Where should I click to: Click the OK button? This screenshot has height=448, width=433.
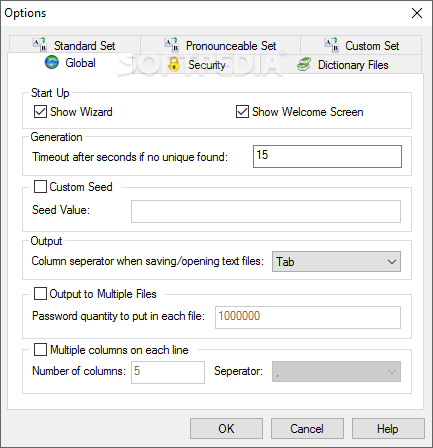coord(226,429)
